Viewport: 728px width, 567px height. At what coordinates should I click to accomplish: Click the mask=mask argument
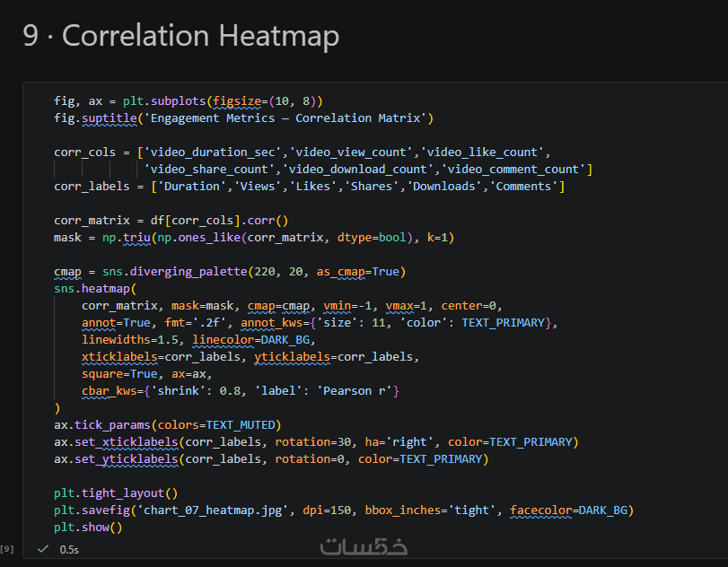point(203,306)
